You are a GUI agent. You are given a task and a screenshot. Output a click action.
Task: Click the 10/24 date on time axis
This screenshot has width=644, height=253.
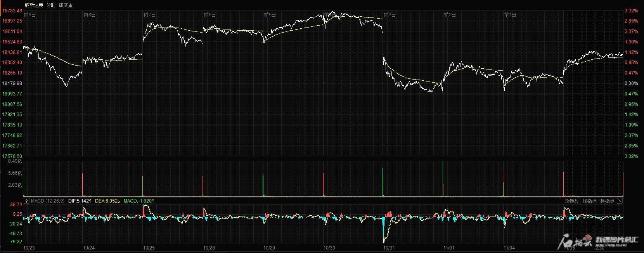(89, 248)
